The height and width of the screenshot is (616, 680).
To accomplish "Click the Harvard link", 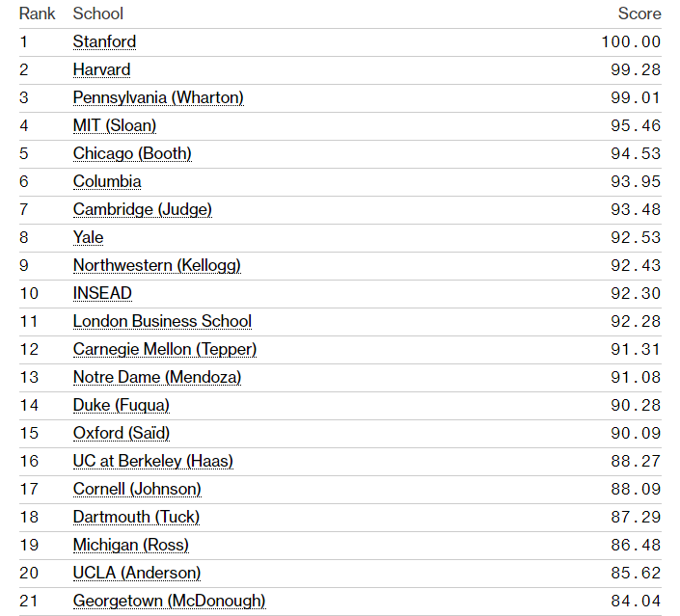I will point(101,69).
